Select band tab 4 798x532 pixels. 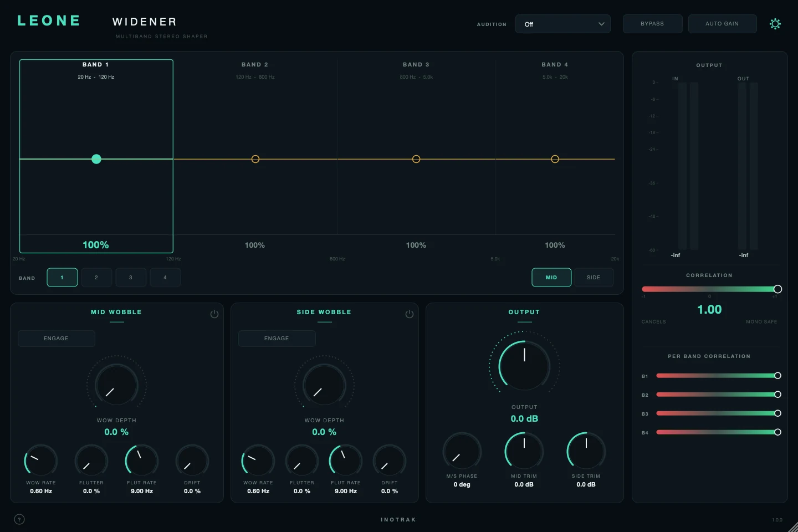pos(165,277)
